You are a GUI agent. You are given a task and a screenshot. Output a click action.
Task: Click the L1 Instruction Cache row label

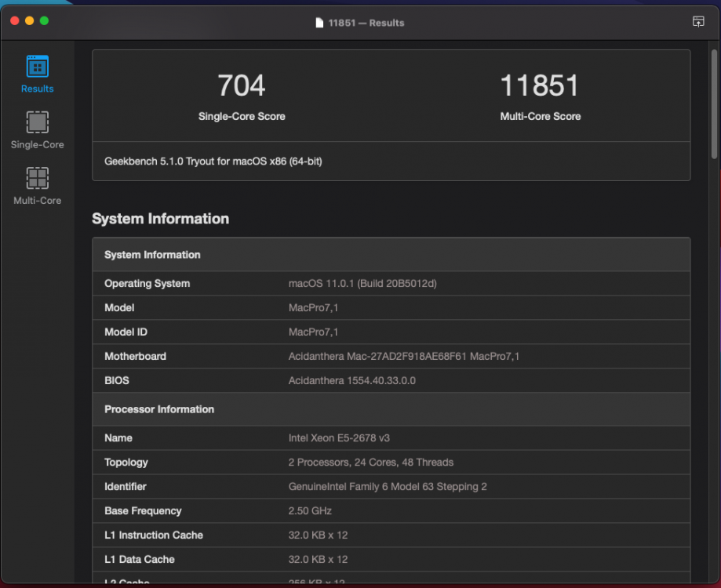tap(154, 535)
